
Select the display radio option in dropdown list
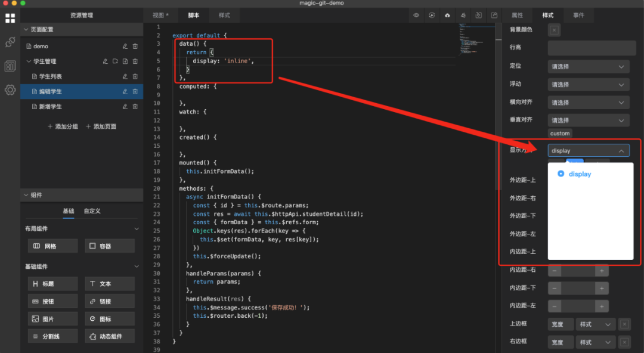(x=561, y=174)
